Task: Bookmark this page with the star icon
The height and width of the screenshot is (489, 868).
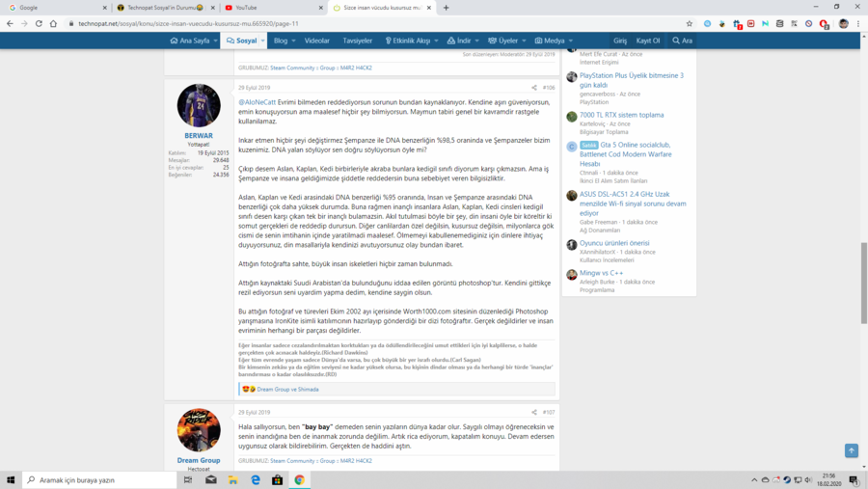Action: click(x=690, y=24)
